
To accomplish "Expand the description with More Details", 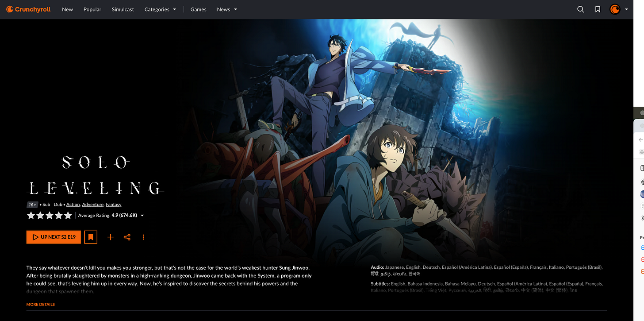I will pos(41,305).
